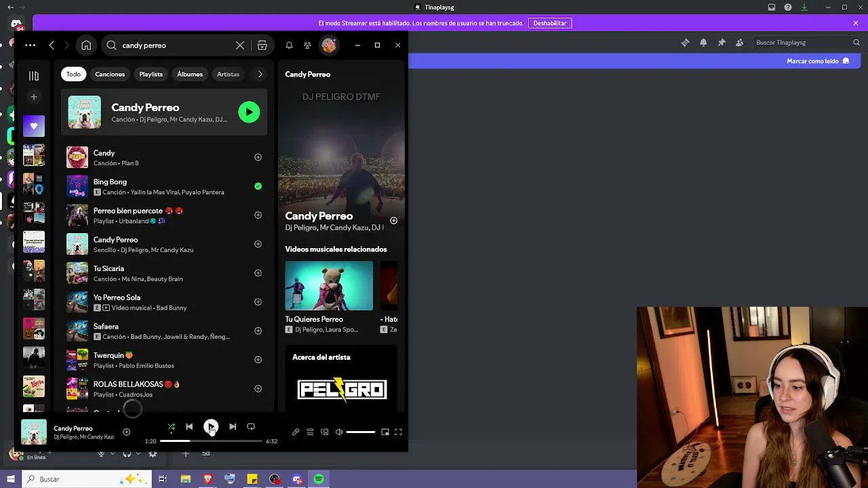Add track to library in Now Playing panel
Image resolution: width=868 pixels, height=488 pixels.
[x=393, y=220]
